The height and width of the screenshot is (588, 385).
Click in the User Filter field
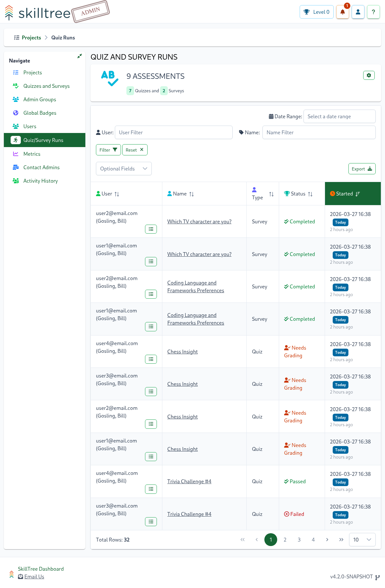click(173, 132)
